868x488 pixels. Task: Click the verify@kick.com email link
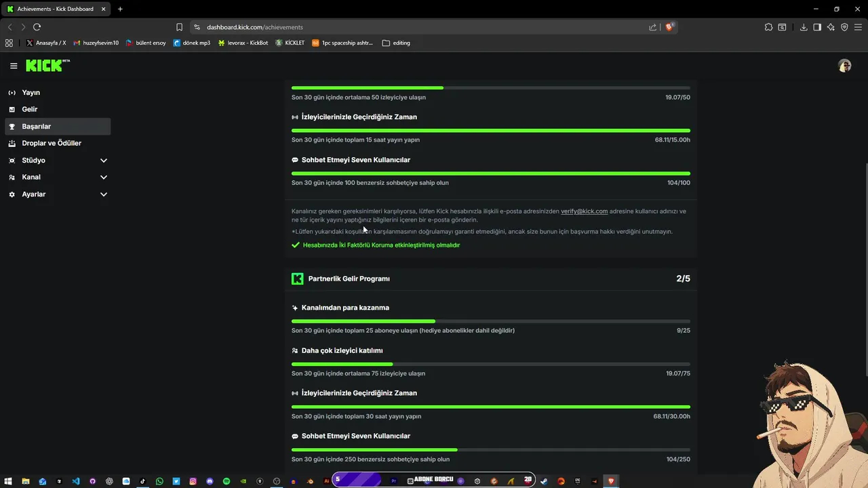pyautogui.click(x=584, y=211)
